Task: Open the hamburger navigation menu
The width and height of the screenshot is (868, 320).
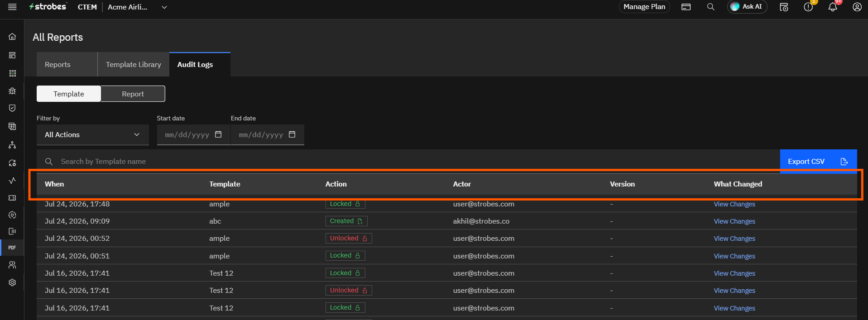Action: (x=12, y=7)
